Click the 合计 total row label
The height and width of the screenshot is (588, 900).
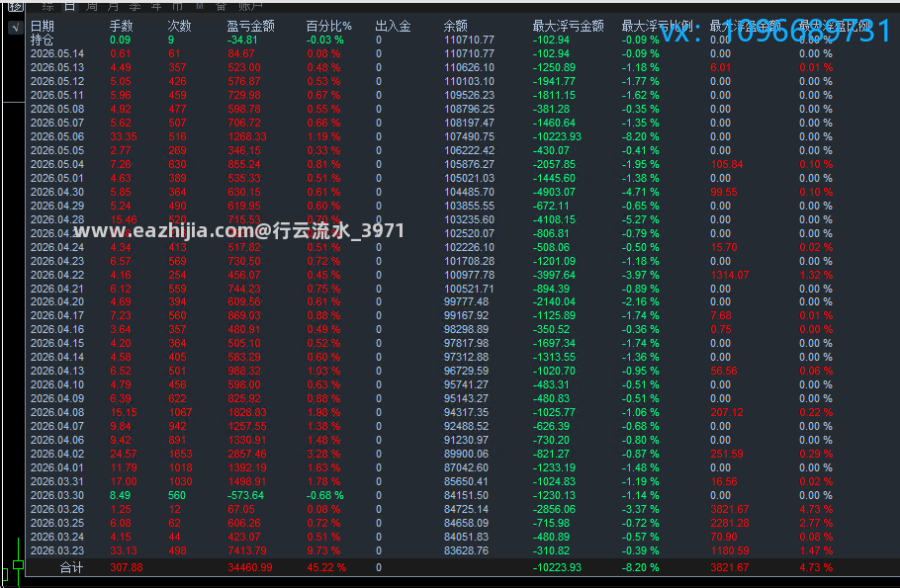coord(72,568)
